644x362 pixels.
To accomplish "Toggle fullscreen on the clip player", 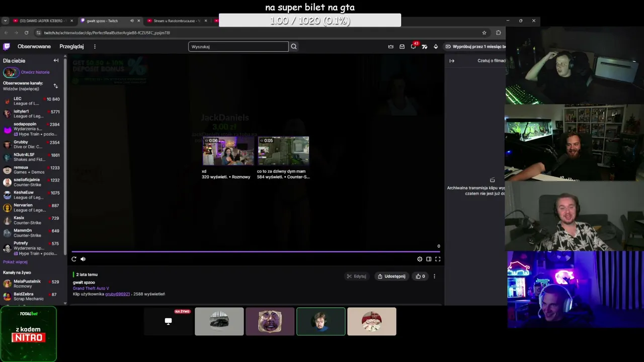I will (x=438, y=259).
